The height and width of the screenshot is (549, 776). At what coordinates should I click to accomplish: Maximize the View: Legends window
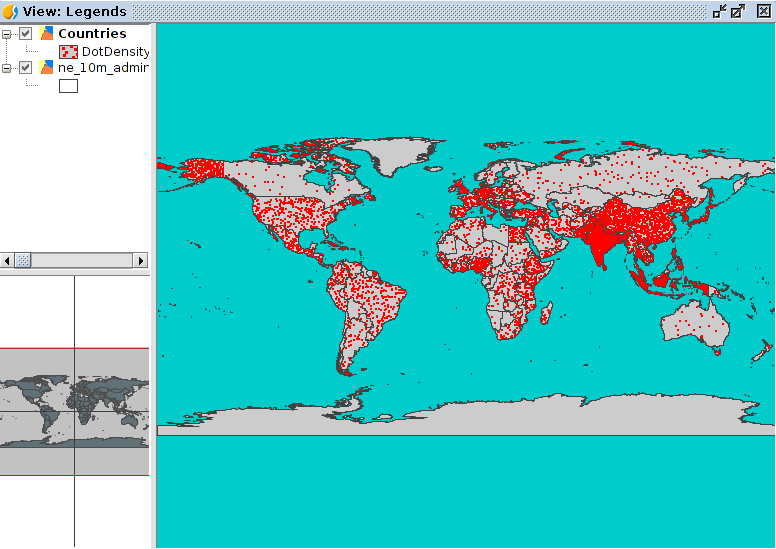point(738,12)
